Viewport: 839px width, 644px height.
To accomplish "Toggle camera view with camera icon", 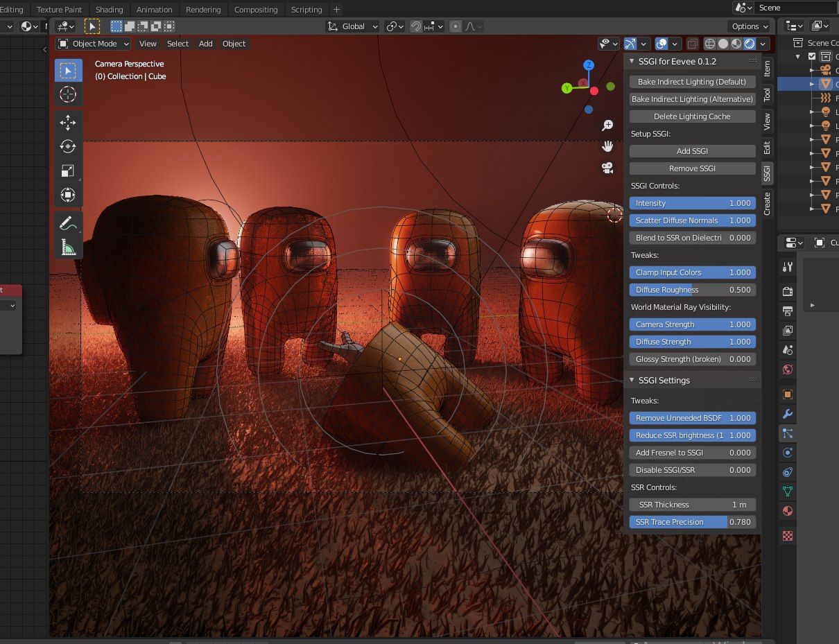I will (x=607, y=167).
